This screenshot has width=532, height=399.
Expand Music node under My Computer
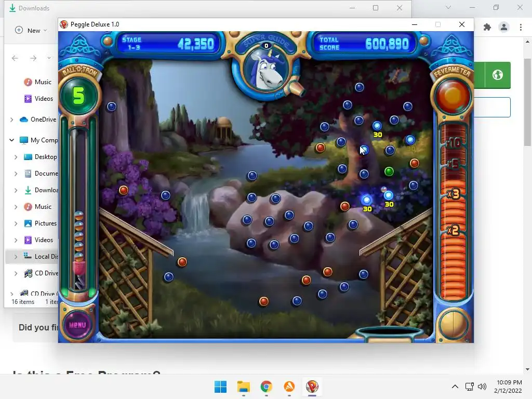click(16, 207)
